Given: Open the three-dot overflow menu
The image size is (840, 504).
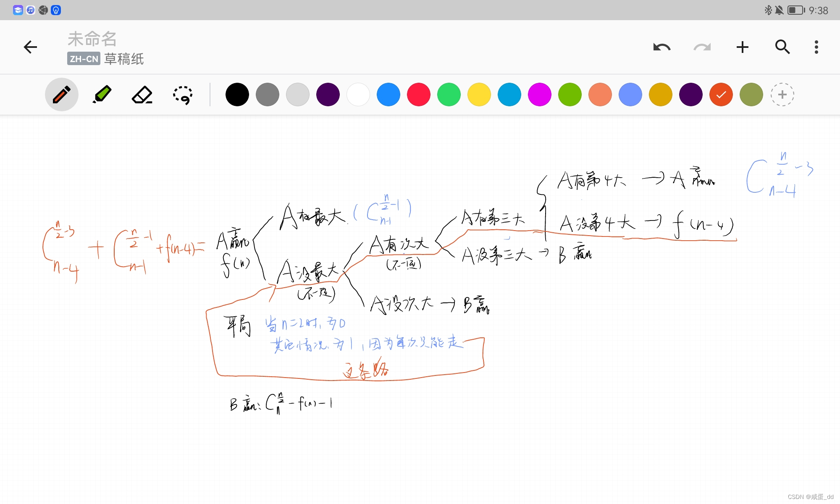Looking at the screenshot, I should (x=816, y=47).
